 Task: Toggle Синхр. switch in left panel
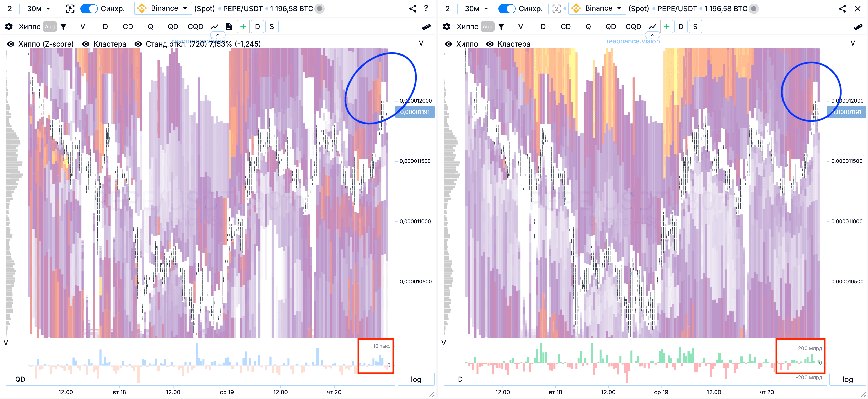click(89, 8)
